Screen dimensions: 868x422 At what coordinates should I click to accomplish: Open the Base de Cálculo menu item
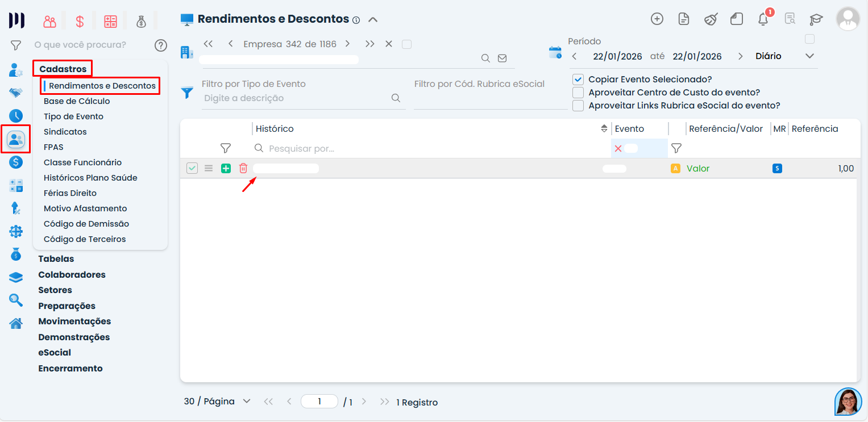click(x=77, y=101)
